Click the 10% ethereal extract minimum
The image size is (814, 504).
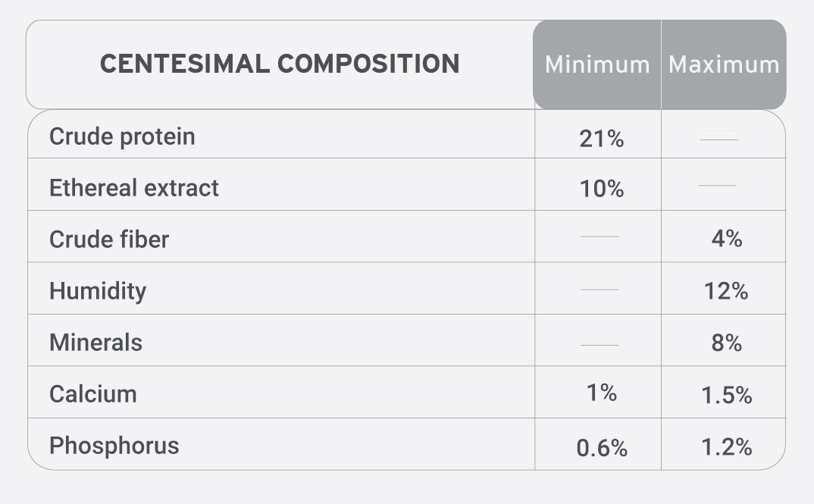601,189
